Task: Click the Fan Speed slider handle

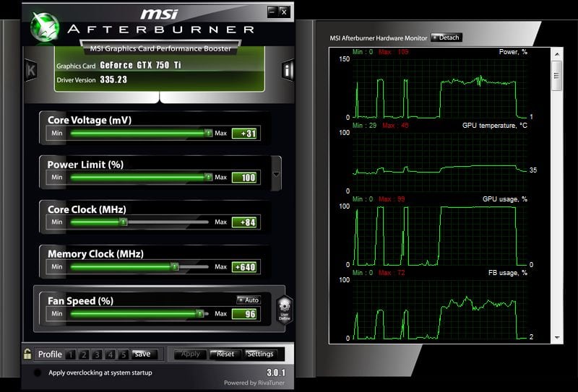Action: click(200, 313)
